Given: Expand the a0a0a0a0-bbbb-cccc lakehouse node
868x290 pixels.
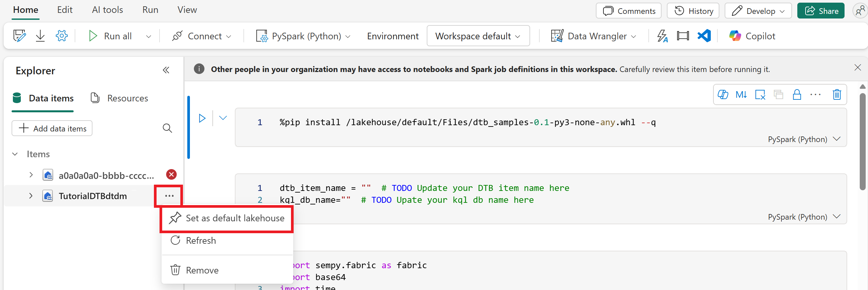Looking at the screenshot, I should tap(31, 175).
